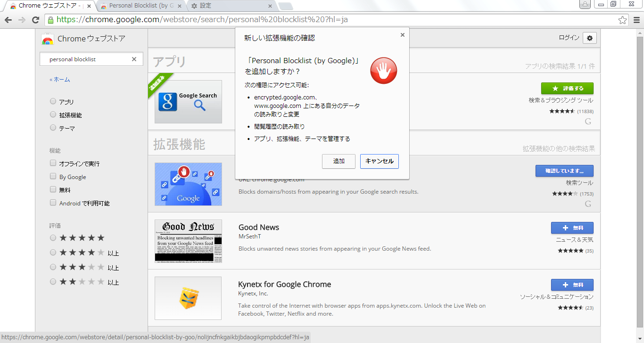
Task: Click the 検索＆ブラウジング ツール category label
Action: coord(561,100)
